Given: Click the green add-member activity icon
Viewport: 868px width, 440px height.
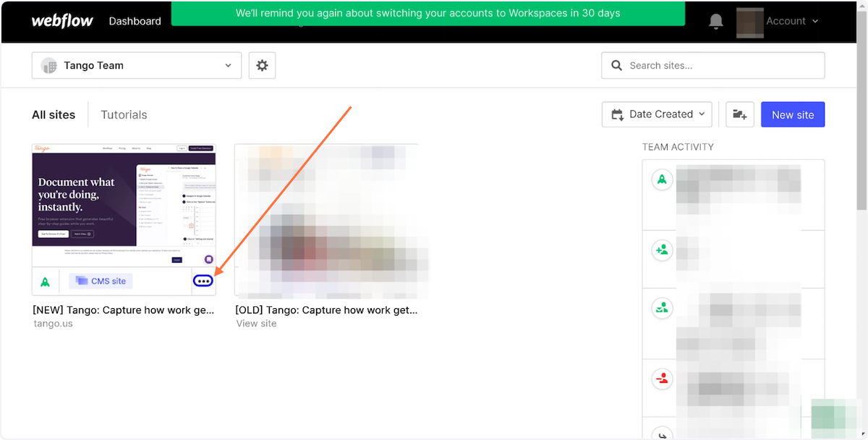Looking at the screenshot, I should click(x=662, y=250).
